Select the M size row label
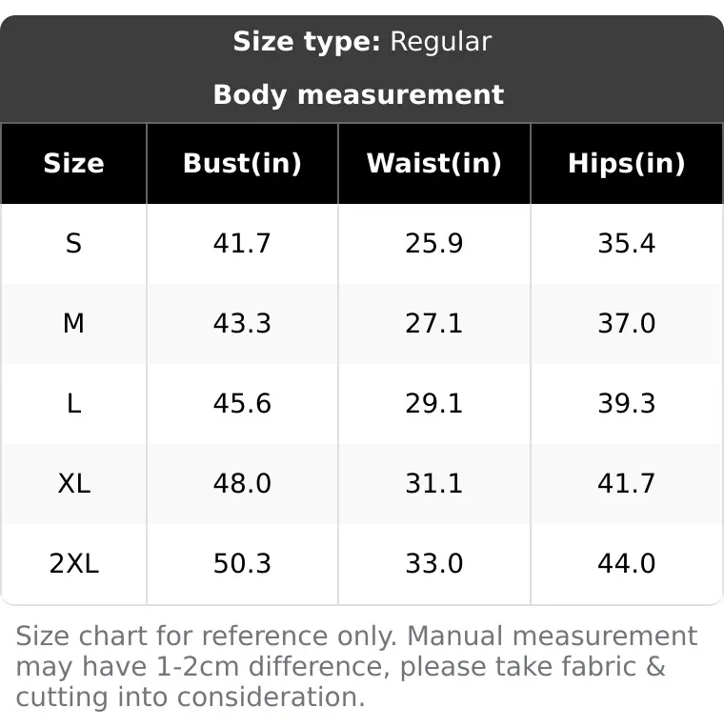 pyautogui.click(x=73, y=324)
